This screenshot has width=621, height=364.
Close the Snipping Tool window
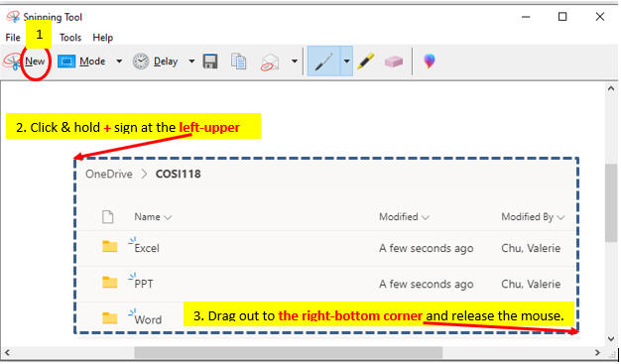[x=600, y=17]
